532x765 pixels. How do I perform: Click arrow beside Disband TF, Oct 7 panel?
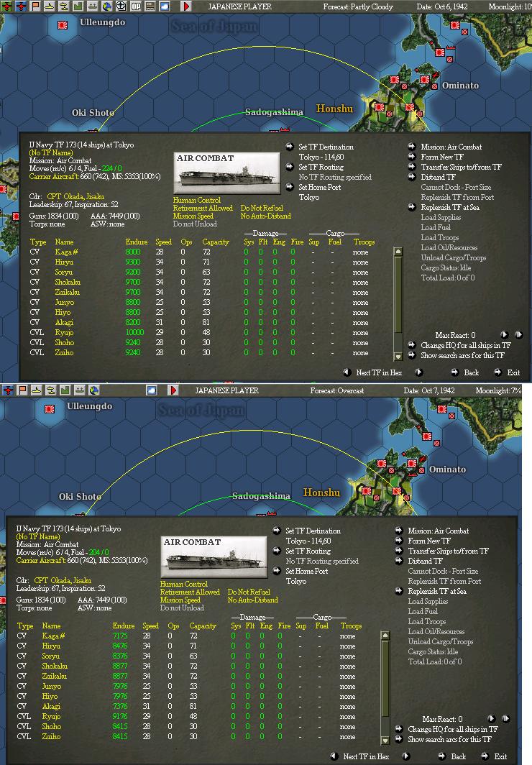(399, 561)
